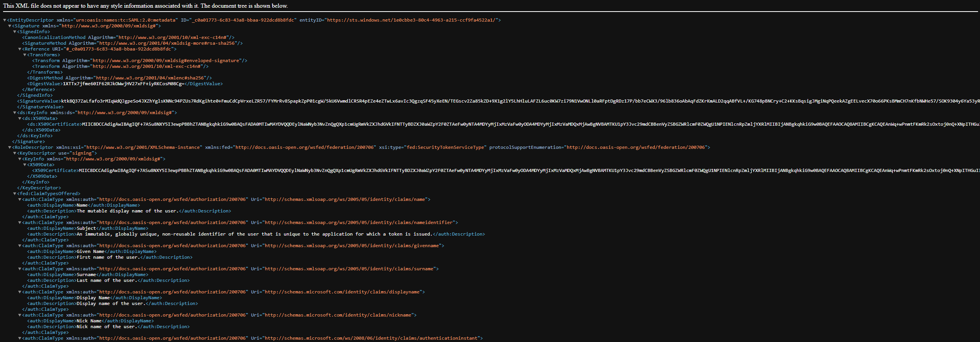Click 'Nick name of the user.' description
980x342 pixels.
point(107,327)
